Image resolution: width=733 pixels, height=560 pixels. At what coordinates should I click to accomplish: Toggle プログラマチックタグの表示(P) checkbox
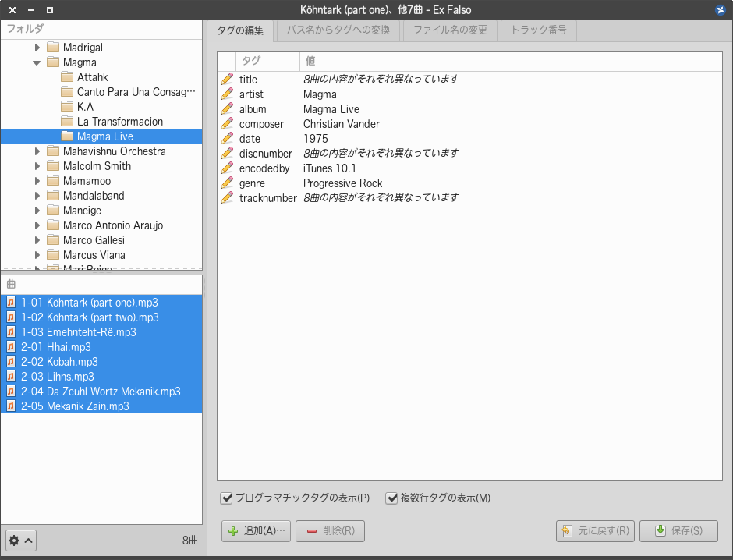coord(226,498)
